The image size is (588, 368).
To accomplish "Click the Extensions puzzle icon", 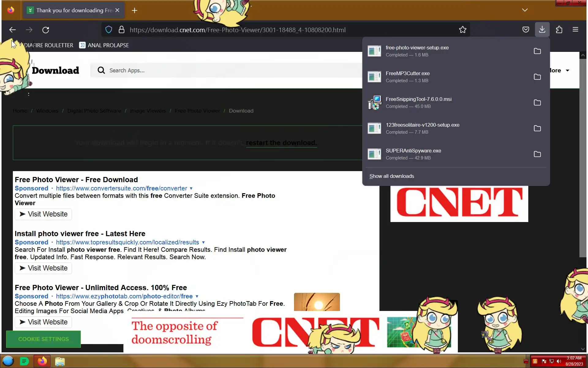I will [559, 30].
